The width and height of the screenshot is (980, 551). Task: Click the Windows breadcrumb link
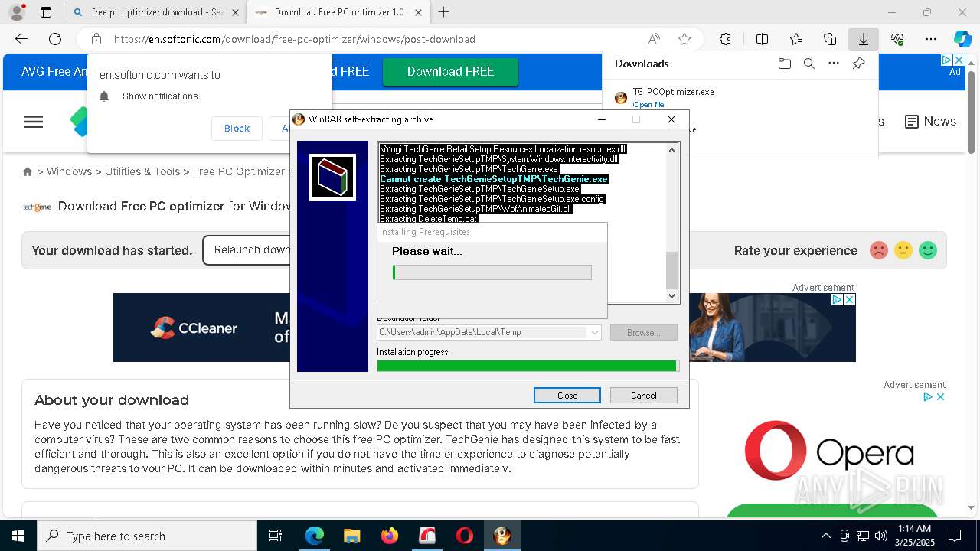tap(69, 171)
